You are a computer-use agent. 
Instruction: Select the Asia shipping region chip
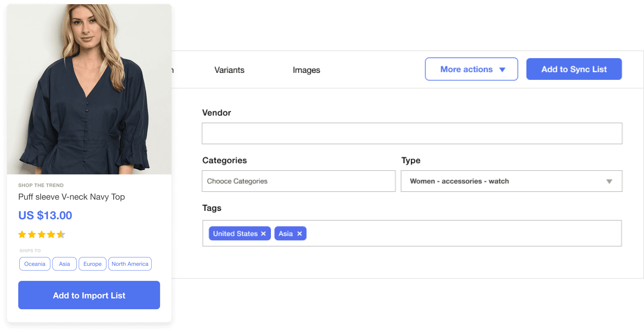point(64,264)
